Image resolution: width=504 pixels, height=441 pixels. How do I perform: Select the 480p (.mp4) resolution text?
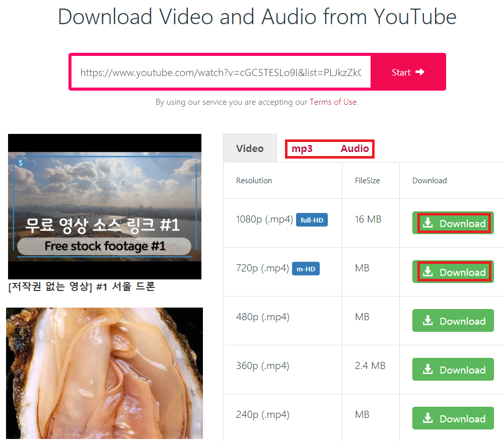click(263, 317)
